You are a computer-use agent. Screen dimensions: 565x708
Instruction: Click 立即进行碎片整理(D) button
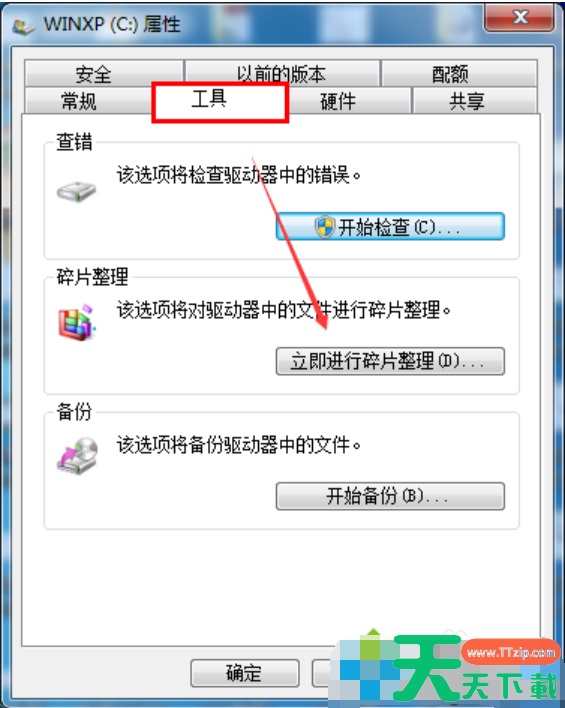390,361
